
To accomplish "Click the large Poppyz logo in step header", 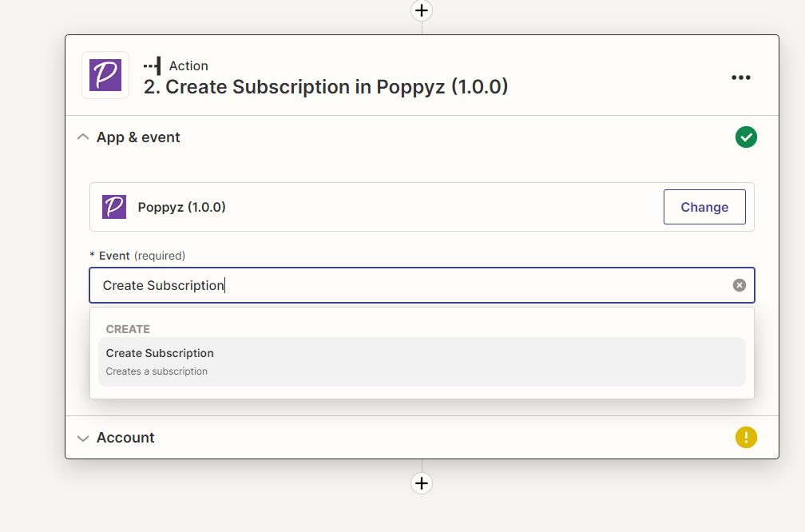I will [105, 75].
